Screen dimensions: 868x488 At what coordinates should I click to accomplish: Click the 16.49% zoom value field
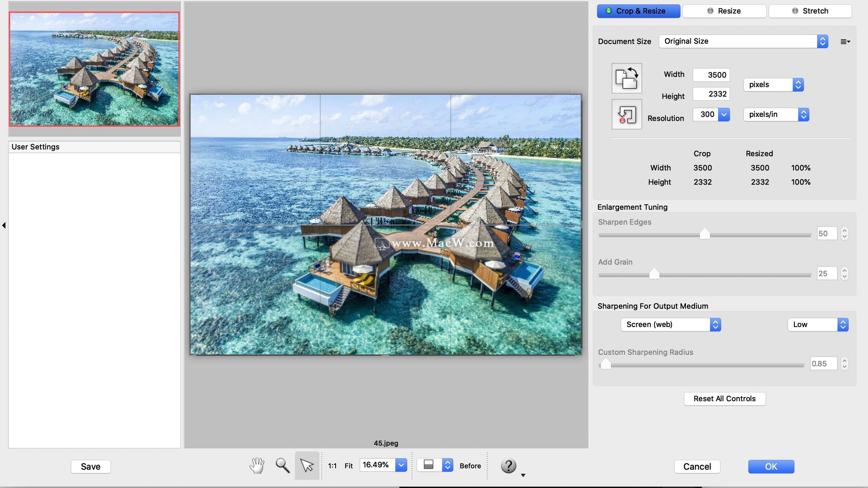tap(377, 465)
